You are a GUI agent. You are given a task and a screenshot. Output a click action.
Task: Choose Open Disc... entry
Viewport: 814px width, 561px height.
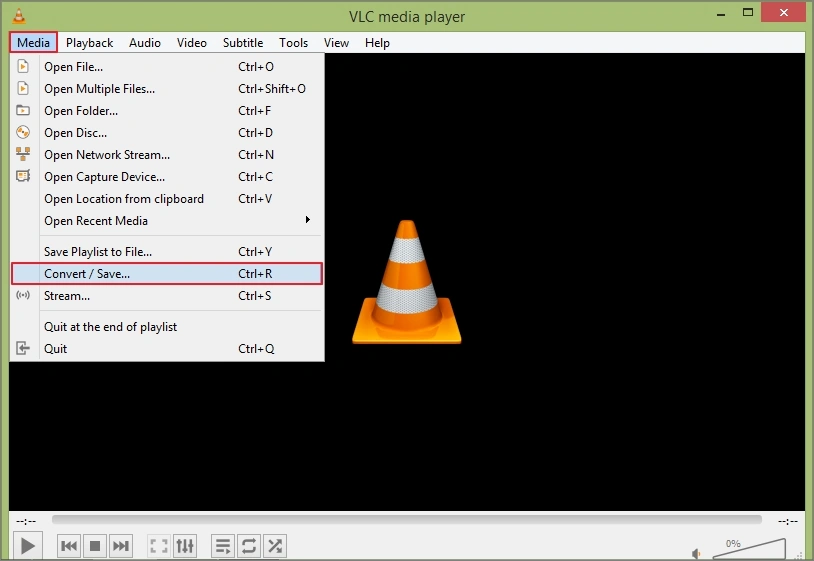click(167, 132)
